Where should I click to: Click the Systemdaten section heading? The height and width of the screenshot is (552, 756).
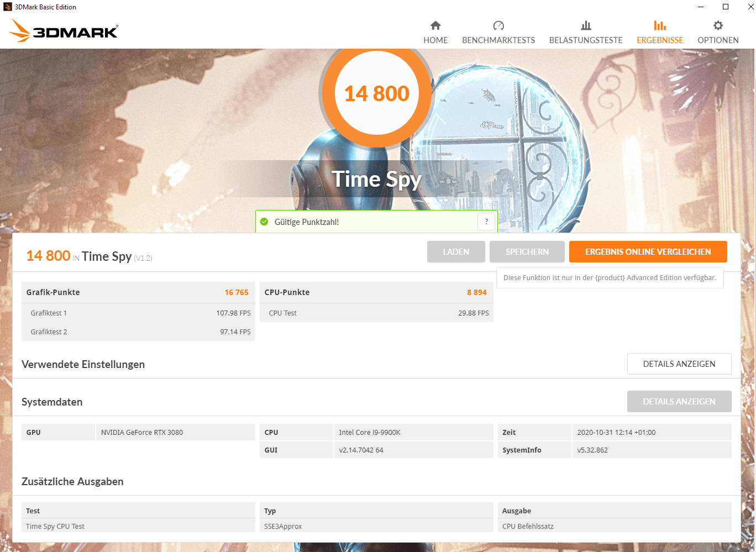point(52,402)
